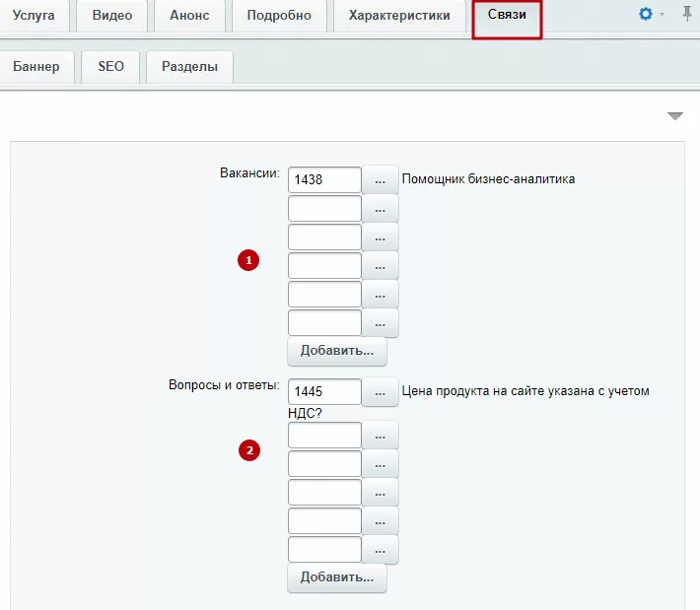The image size is (700, 610).
Task: Switch to the Характеристики tab
Action: [399, 16]
